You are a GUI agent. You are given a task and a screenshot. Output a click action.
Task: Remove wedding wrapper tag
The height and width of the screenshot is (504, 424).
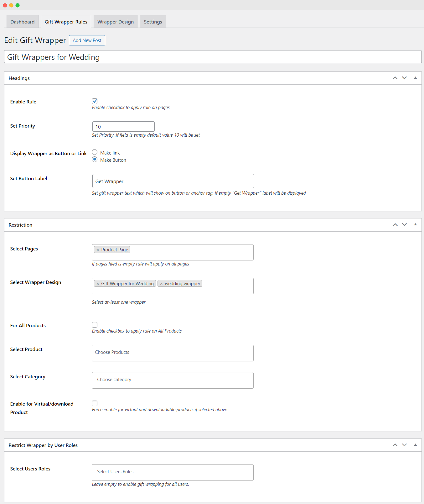[161, 284]
